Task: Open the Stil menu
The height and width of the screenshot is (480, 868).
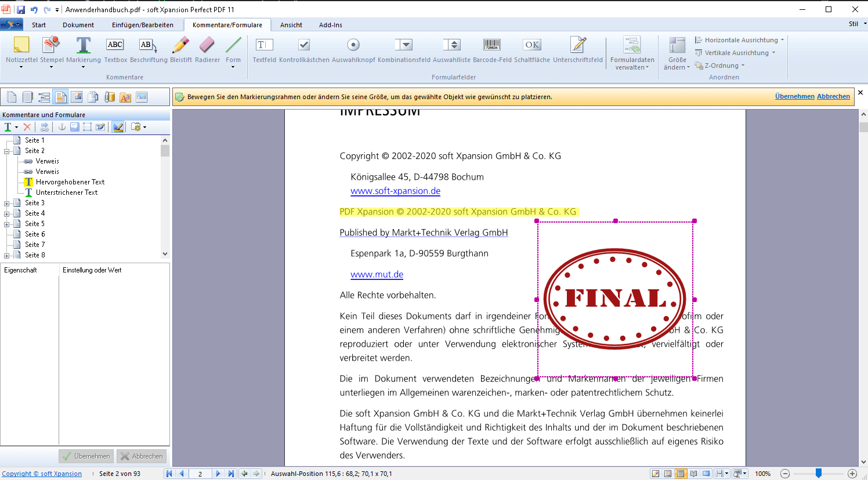Action: click(x=857, y=24)
